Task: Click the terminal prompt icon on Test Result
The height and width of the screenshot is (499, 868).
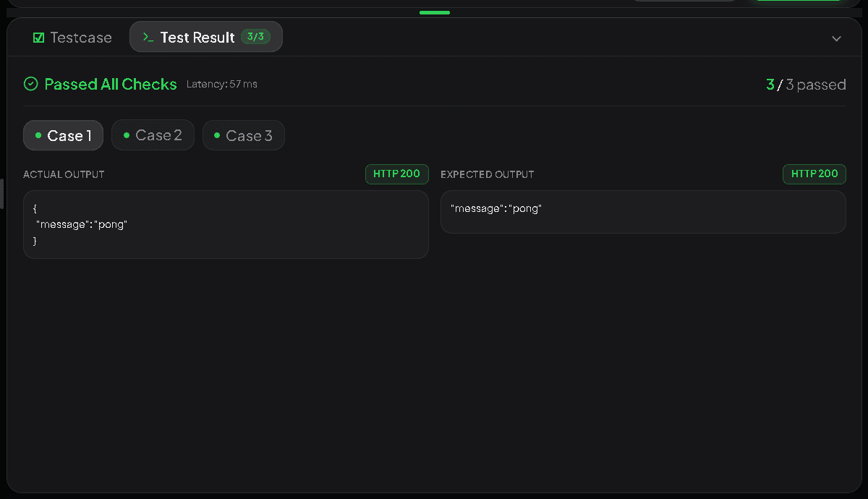Action: click(x=148, y=37)
